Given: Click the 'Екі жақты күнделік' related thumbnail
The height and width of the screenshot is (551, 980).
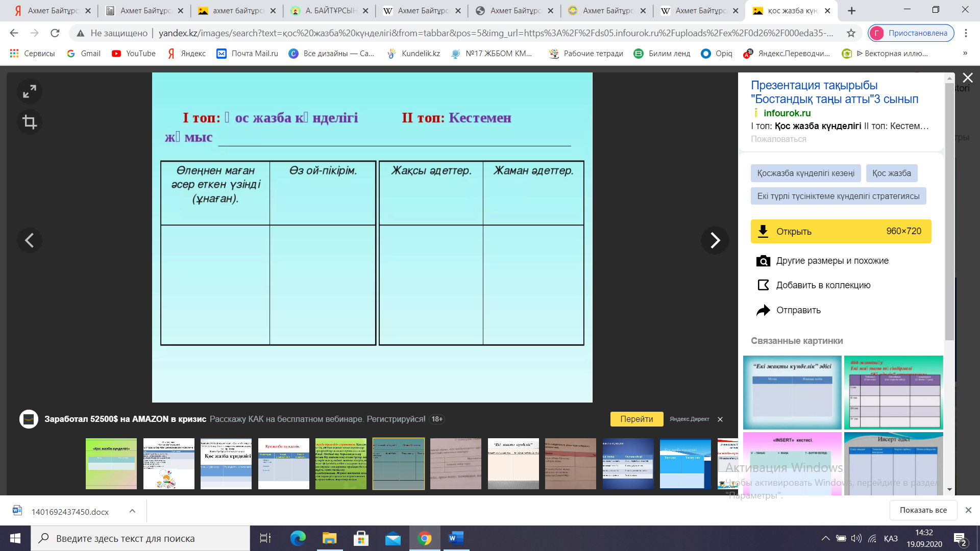Looking at the screenshot, I should (x=792, y=392).
